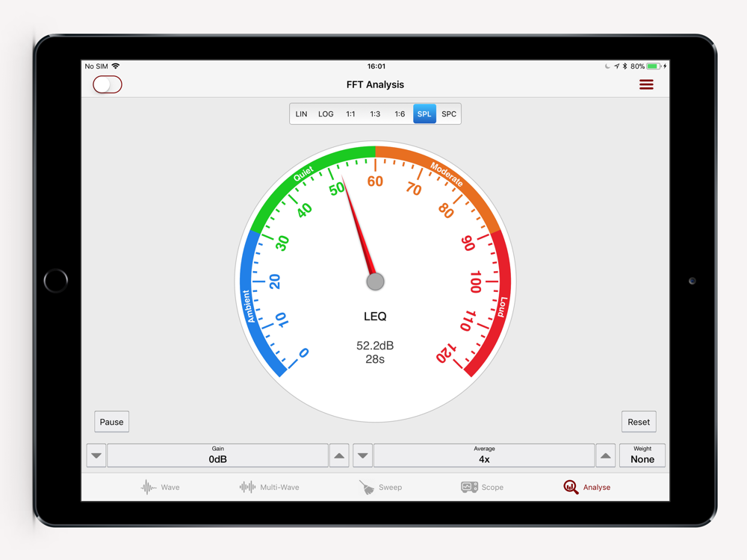This screenshot has width=747, height=560.
Task: Open the Scope tab
Action: click(x=482, y=487)
